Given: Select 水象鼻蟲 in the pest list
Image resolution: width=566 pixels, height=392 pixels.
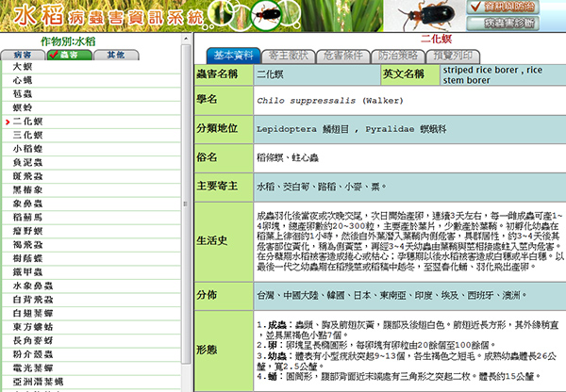Looking at the screenshot, I should 33,286.
